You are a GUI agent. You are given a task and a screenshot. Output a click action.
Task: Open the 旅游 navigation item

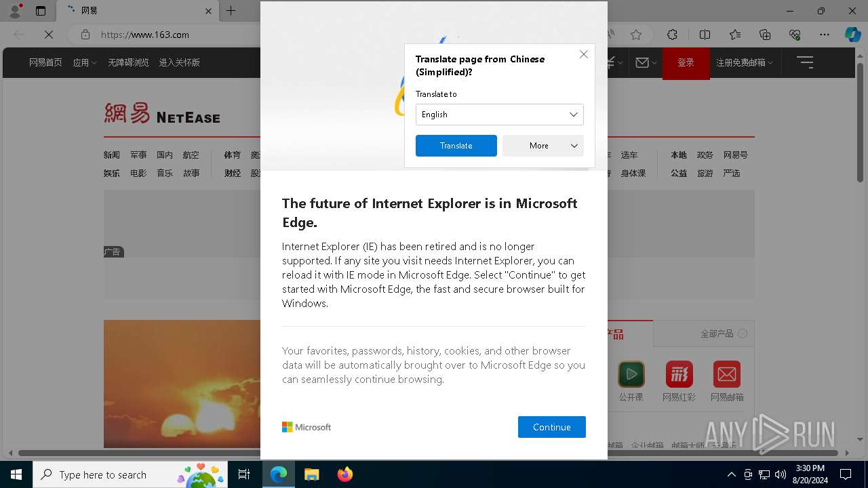705,174
